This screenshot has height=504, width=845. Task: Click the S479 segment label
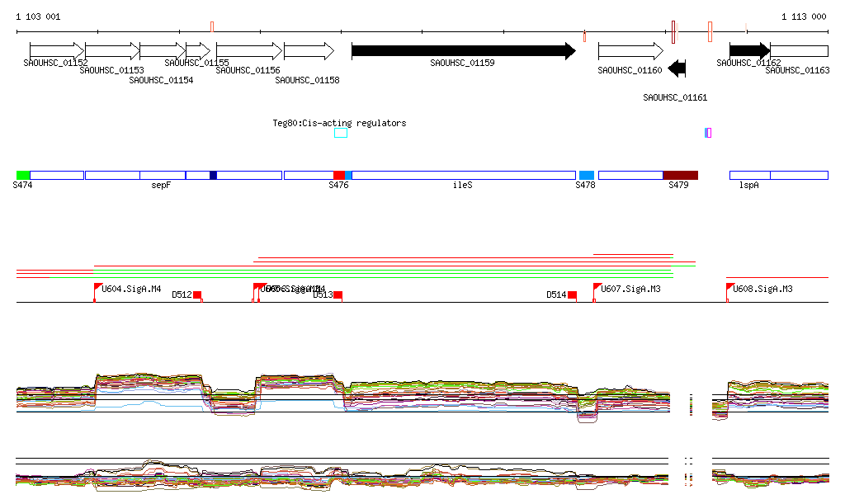678,186
